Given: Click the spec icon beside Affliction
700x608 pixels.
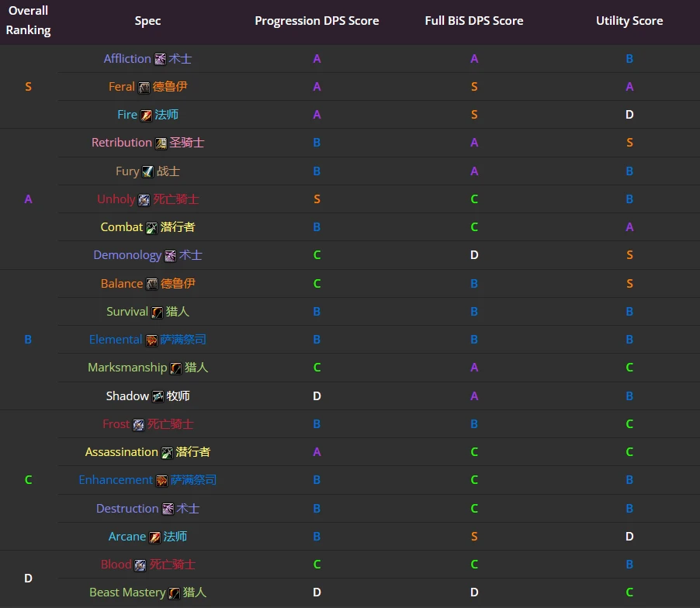Looking at the screenshot, I should (161, 59).
